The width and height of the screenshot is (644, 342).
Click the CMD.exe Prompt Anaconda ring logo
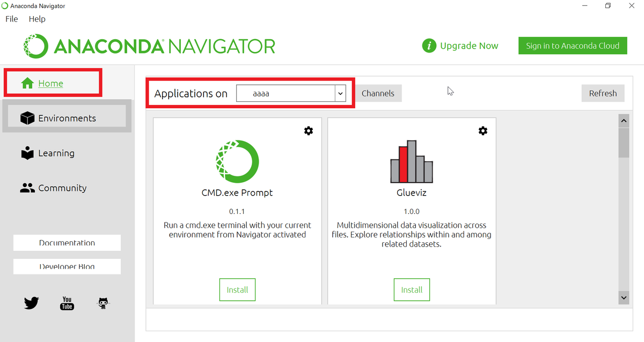tap(237, 161)
